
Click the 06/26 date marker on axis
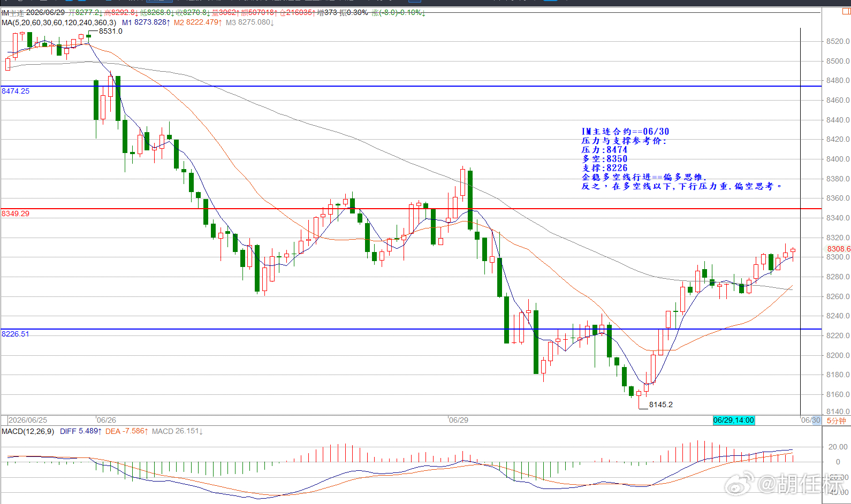(x=107, y=420)
